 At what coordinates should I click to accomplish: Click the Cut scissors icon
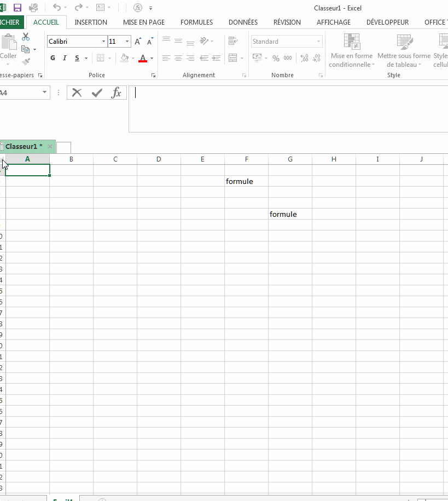26,37
